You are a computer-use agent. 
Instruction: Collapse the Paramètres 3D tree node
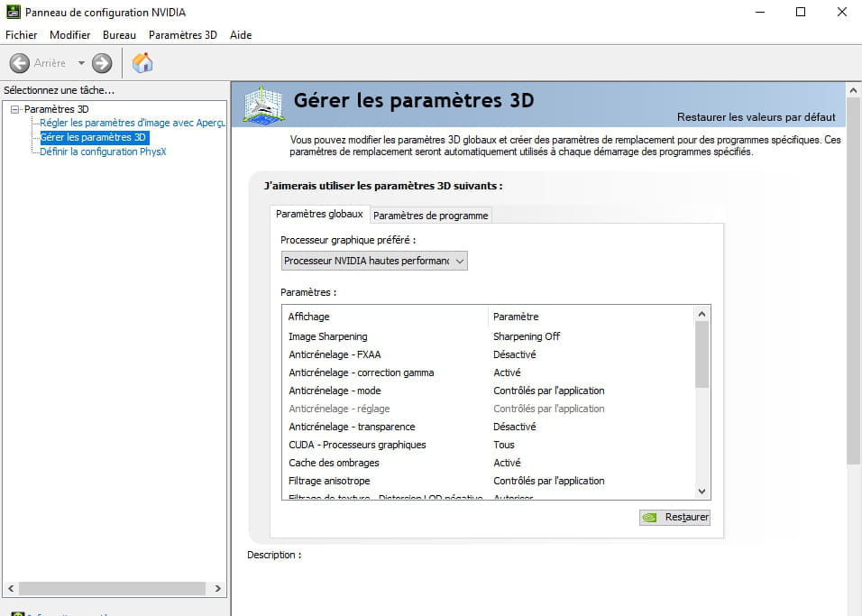(x=14, y=109)
